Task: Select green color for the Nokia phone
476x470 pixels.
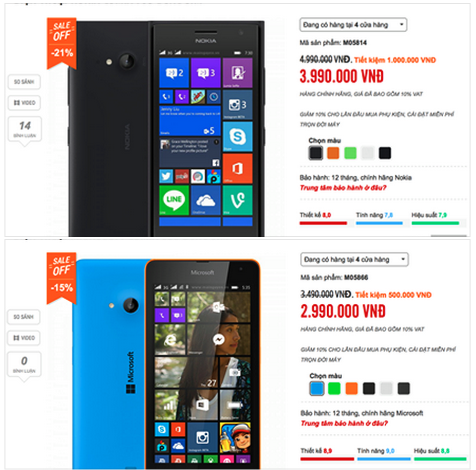Action: [x=351, y=153]
